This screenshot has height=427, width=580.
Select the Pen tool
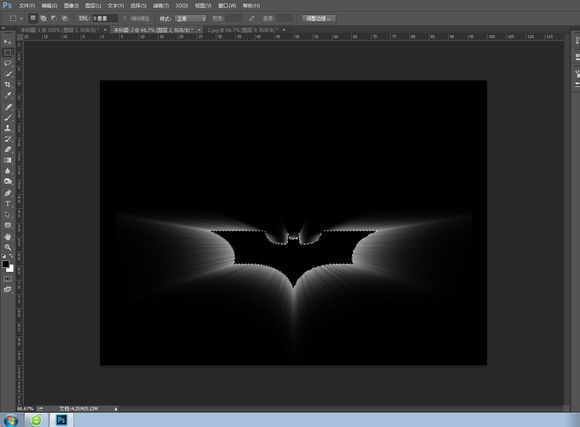pyautogui.click(x=7, y=193)
